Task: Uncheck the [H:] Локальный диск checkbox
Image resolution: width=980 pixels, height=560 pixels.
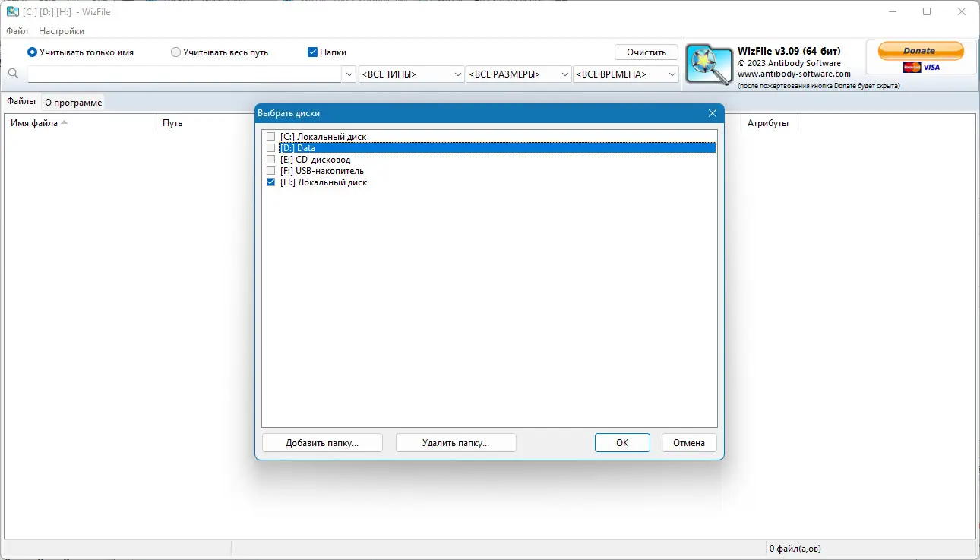Action: point(270,182)
